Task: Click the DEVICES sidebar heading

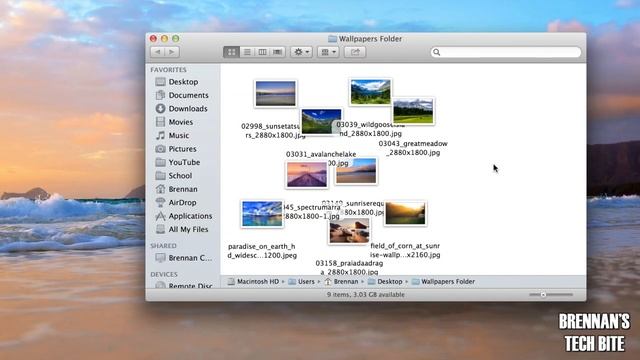Action: coord(164,274)
